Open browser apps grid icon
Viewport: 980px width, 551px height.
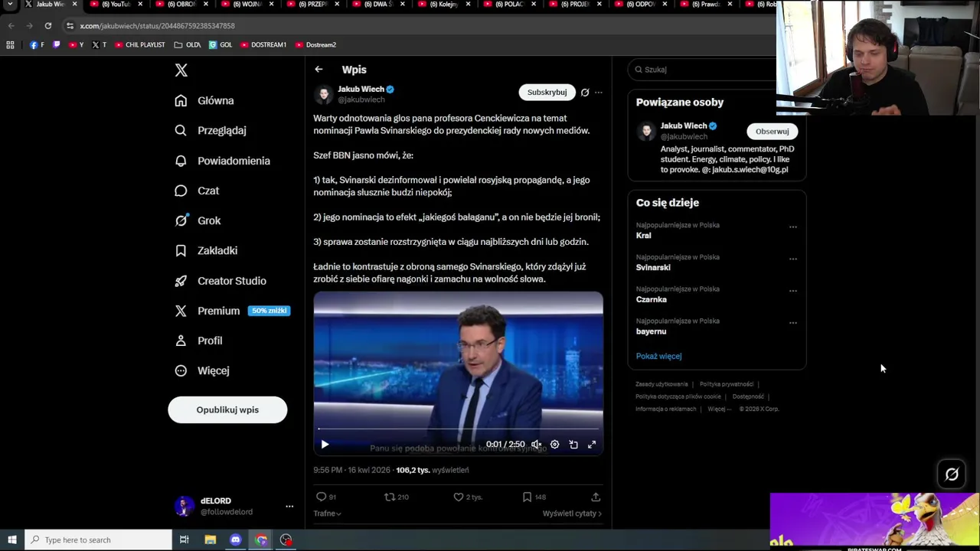[10, 44]
